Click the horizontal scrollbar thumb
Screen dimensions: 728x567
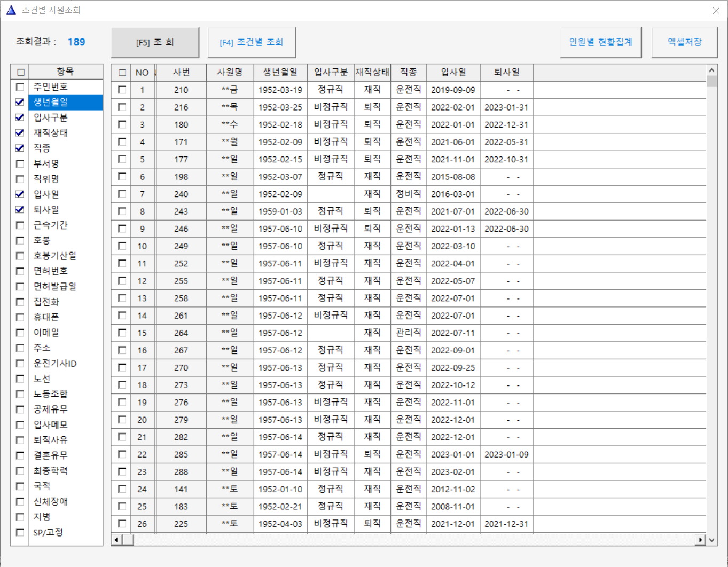pyautogui.click(x=128, y=540)
